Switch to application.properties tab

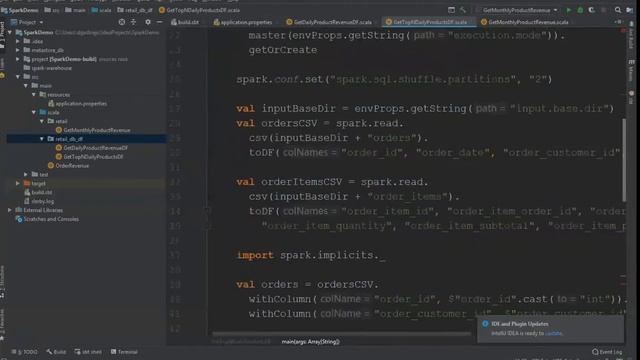243,22
